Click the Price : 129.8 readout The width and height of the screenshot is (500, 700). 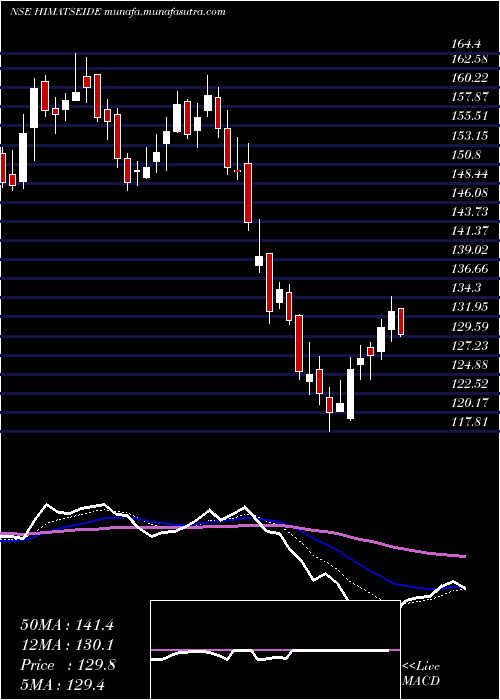68,665
